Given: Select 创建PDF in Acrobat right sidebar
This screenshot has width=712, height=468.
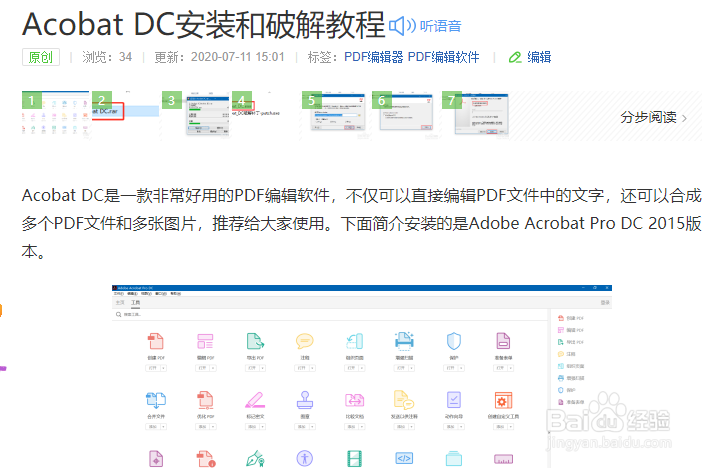Looking at the screenshot, I should pos(571,318).
